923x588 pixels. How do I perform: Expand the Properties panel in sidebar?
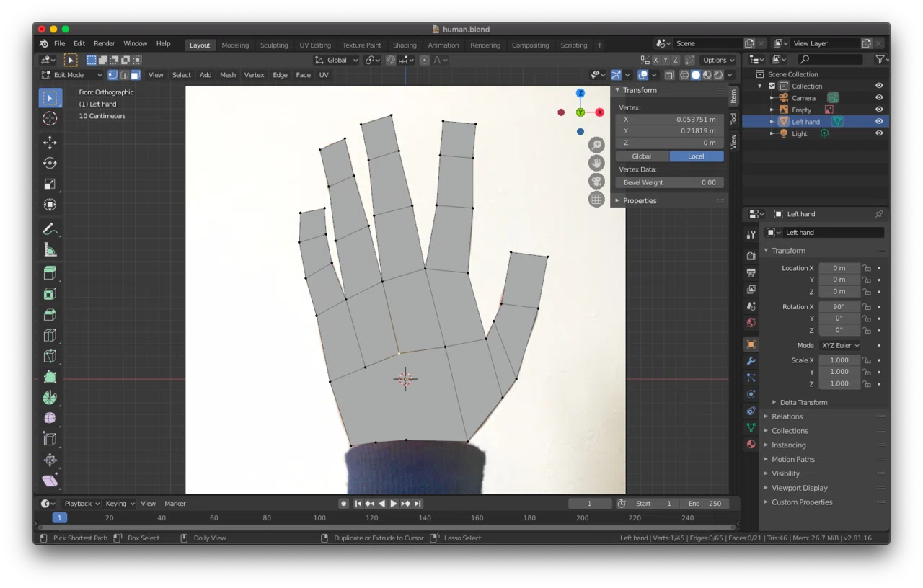pos(640,200)
